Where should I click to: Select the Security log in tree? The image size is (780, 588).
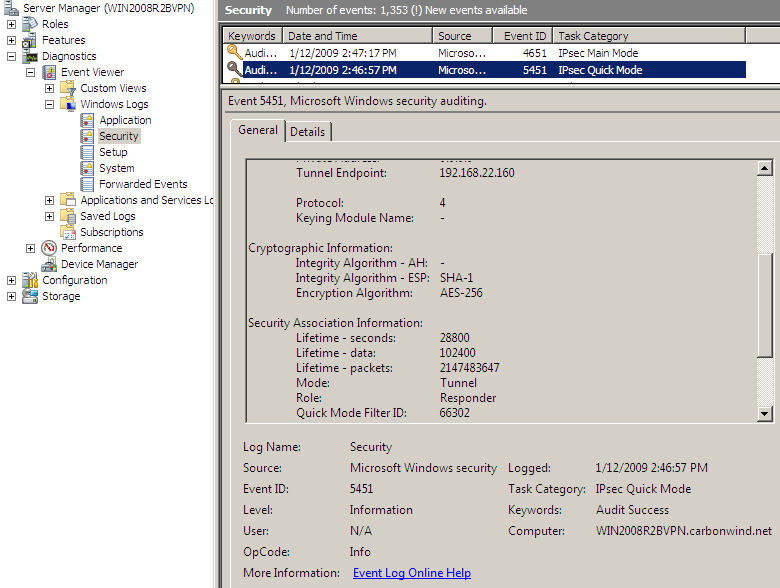pyautogui.click(x=118, y=136)
